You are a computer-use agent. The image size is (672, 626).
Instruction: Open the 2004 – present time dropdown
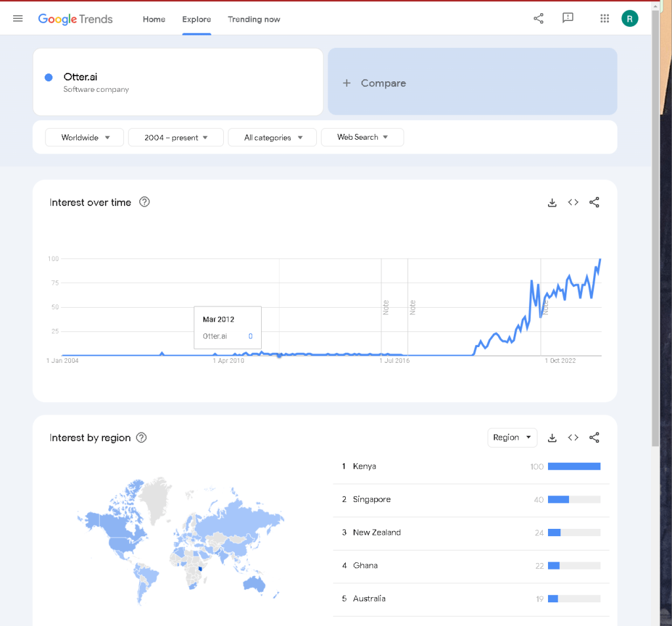[x=176, y=137]
